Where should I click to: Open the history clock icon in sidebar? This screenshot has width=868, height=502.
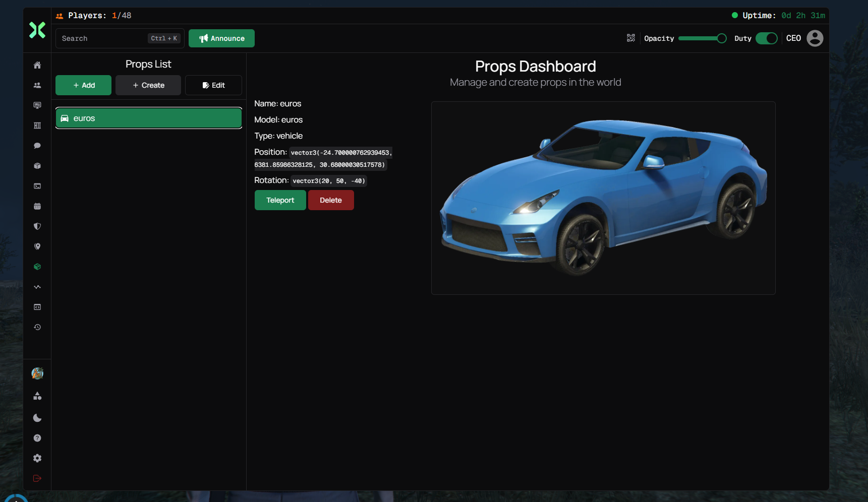point(37,327)
